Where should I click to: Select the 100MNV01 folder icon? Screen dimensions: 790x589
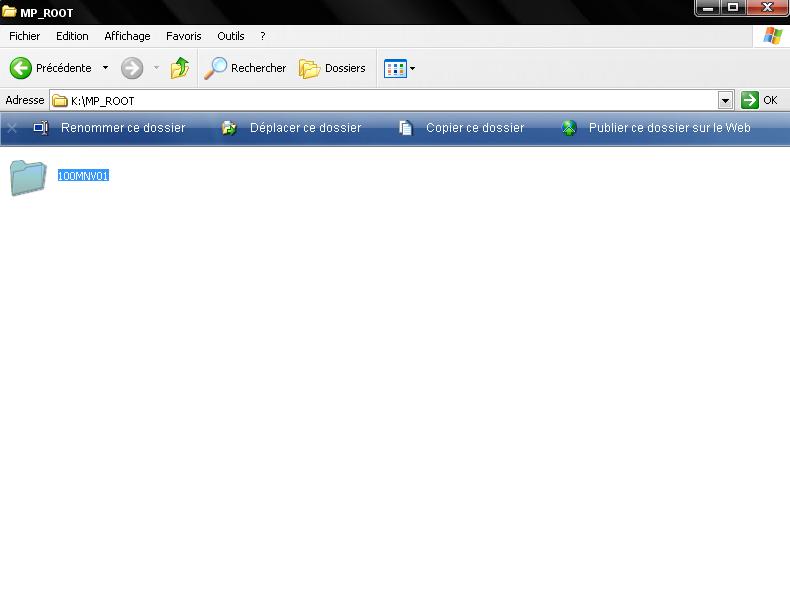click(x=28, y=177)
